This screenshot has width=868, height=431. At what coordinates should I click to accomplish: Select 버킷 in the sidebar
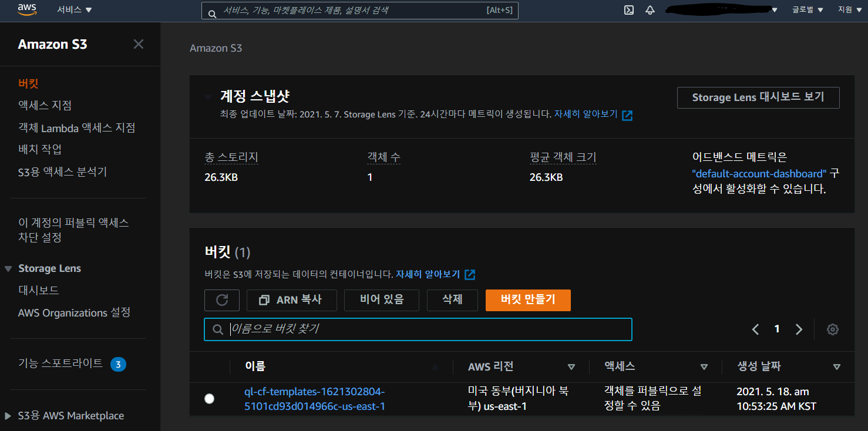click(x=28, y=83)
